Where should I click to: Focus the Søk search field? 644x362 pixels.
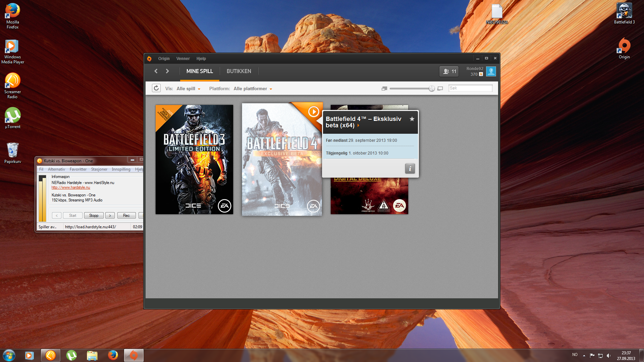point(470,88)
